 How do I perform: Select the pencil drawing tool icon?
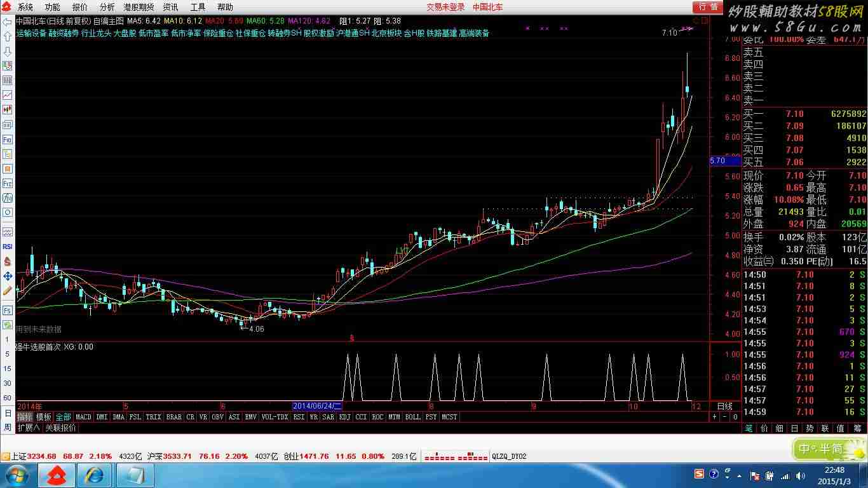8,291
